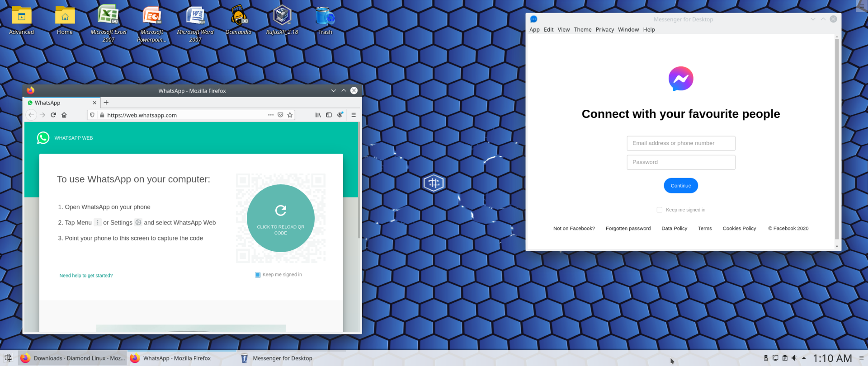Image resolution: width=868 pixels, height=366 pixels.
Task: Open new tab in Firefox
Action: coord(106,103)
